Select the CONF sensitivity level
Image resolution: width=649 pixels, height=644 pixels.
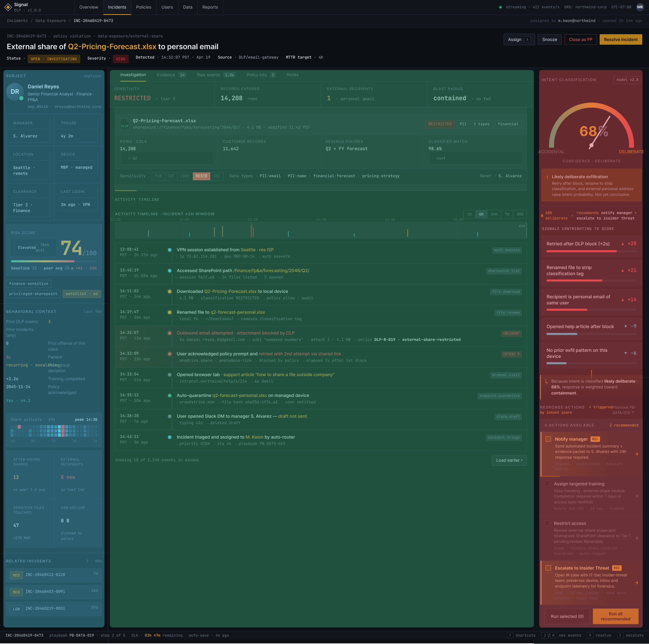pos(185,176)
